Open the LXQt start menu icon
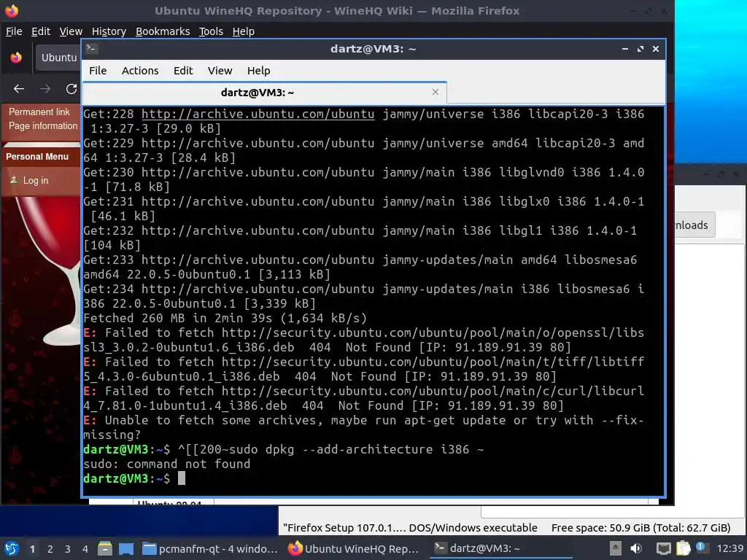This screenshot has height=560, width=747. (12, 548)
